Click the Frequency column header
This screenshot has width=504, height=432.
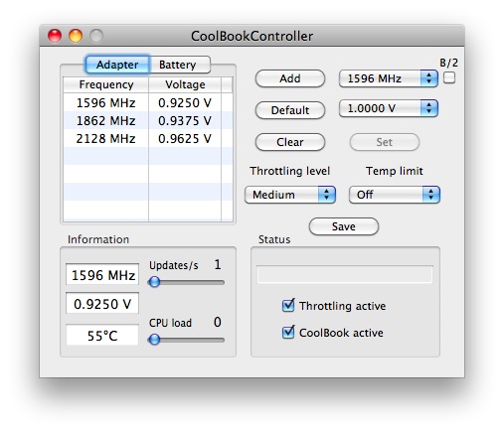(x=106, y=84)
